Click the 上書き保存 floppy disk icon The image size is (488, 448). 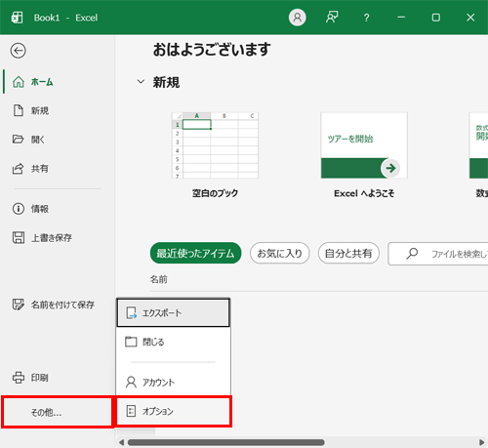tap(19, 237)
